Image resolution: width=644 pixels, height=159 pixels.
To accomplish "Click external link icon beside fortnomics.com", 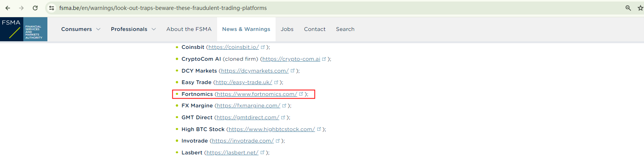I will [301, 94].
